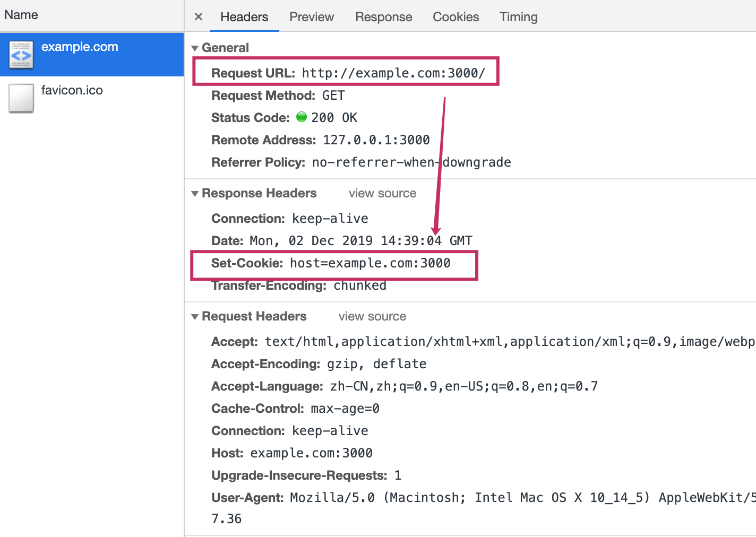Click the Host request header value

tap(311, 453)
